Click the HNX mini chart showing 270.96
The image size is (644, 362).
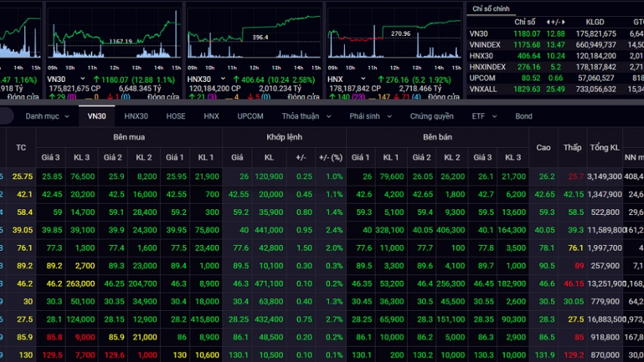point(394,35)
